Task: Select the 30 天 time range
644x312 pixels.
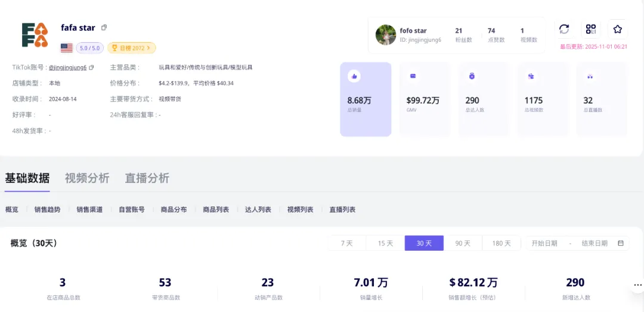Action: (x=425, y=243)
